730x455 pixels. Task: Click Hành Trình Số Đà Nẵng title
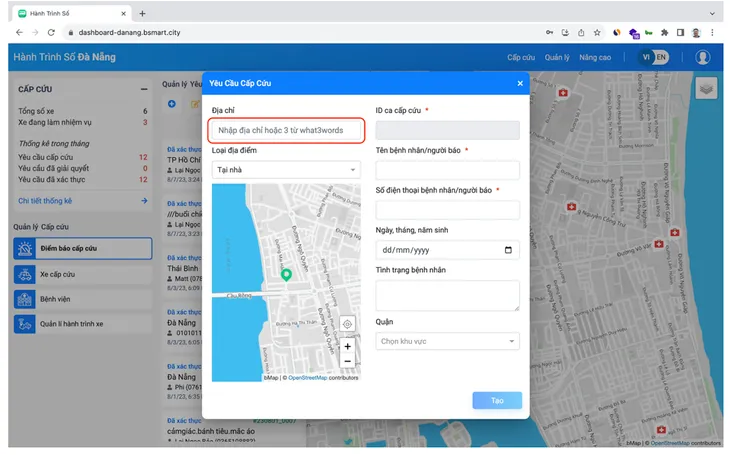pos(64,57)
